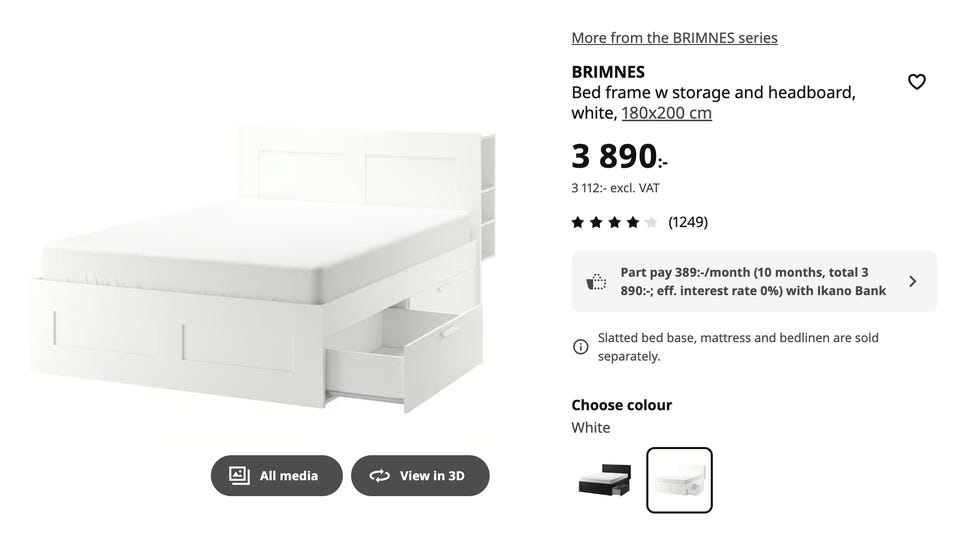Click the View in 3D rotate icon
Viewport: 960px width, 535px height.
click(x=380, y=476)
